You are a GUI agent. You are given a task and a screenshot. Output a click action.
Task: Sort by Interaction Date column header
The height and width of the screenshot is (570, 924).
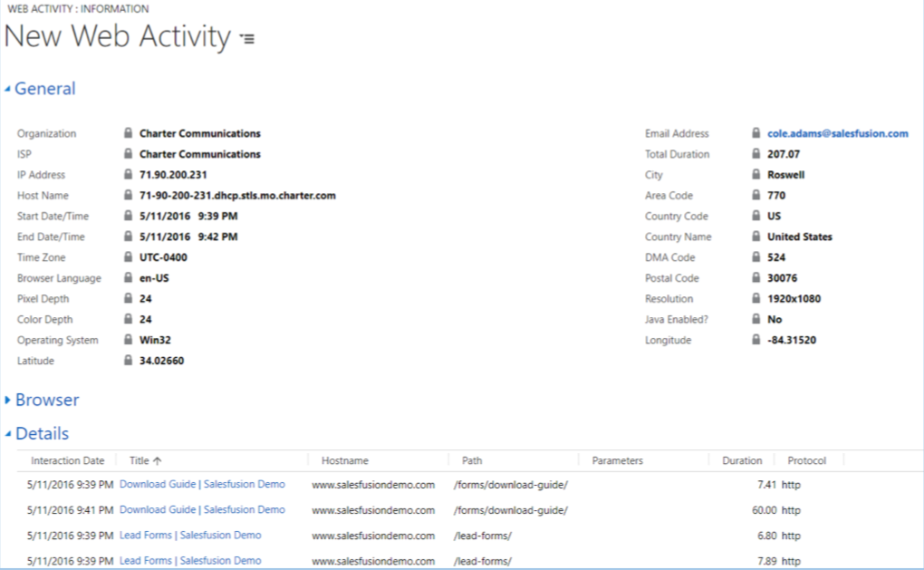67,460
